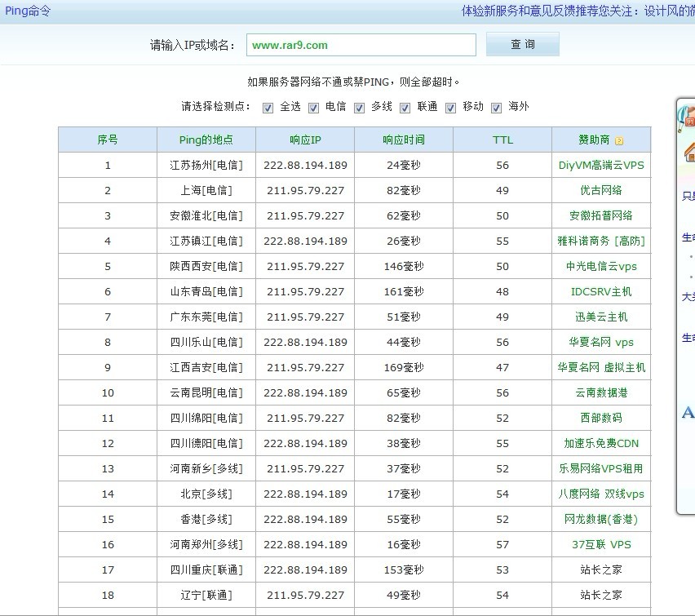The width and height of the screenshot is (695, 616).
Task: Toggle the 移动 checkbox
Action: [450, 108]
